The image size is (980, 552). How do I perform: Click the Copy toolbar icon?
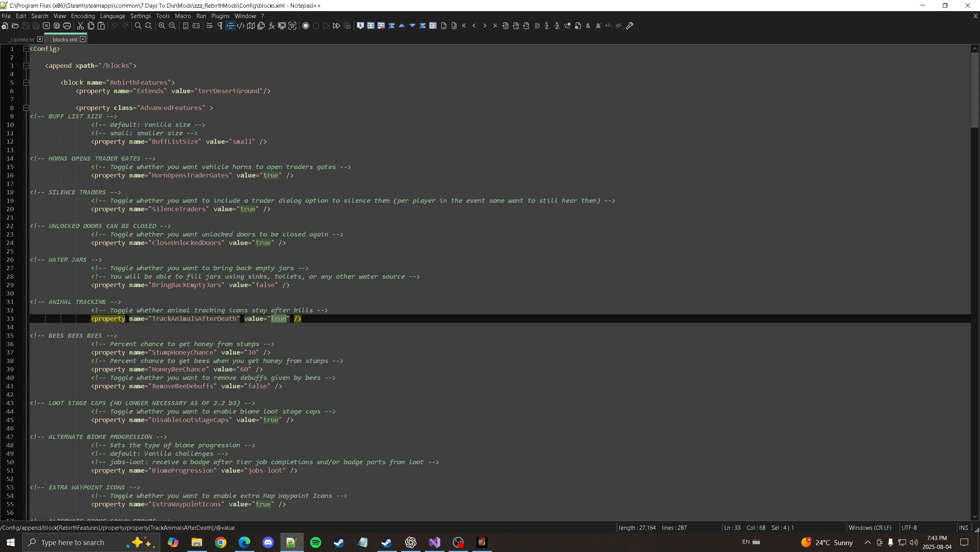[91, 26]
